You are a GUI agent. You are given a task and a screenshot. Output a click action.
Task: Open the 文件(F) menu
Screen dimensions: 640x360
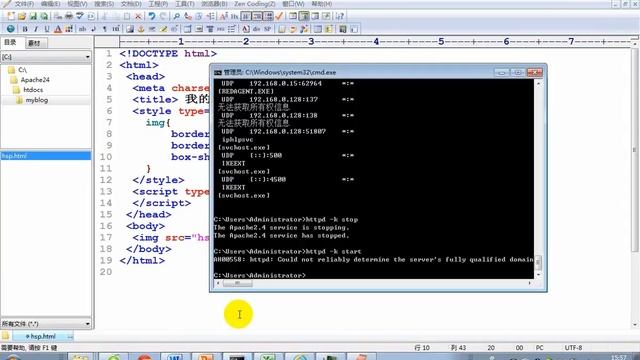[x=24, y=4]
